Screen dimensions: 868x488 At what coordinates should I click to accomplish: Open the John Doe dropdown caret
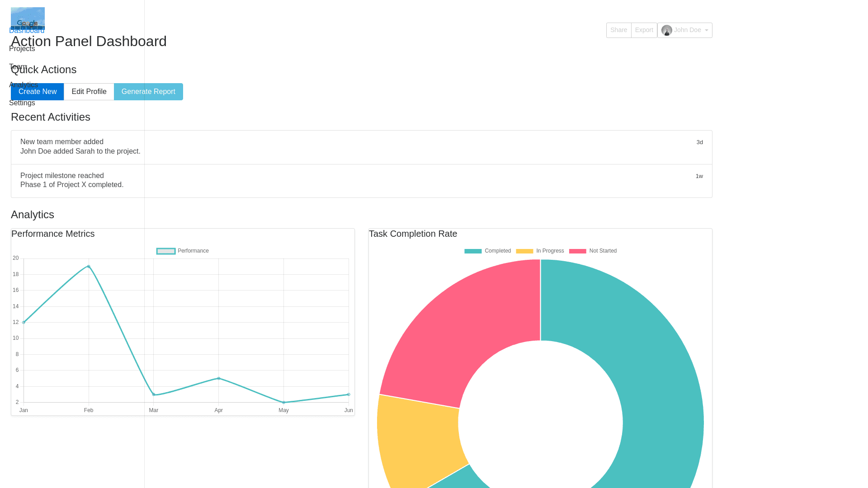[707, 30]
